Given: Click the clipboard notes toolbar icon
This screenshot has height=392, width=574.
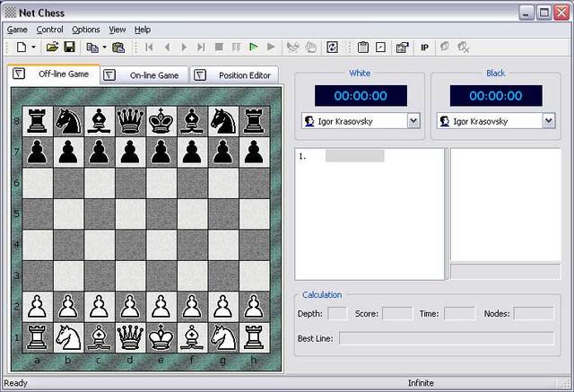Looking at the screenshot, I should [362, 48].
